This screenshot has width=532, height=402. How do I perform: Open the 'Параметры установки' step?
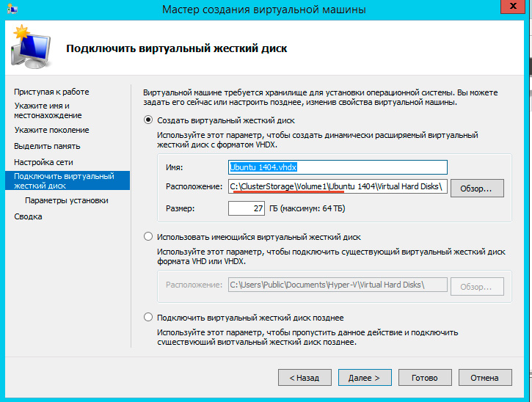[x=67, y=200]
